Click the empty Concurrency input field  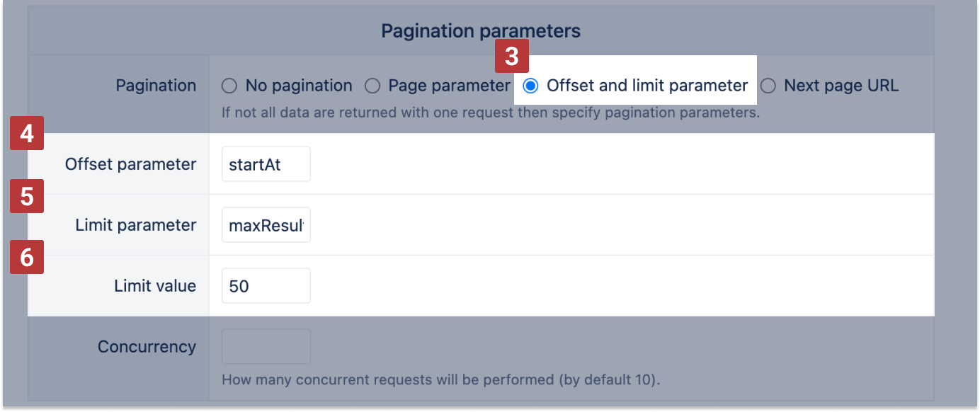pyautogui.click(x=266, y=346)
